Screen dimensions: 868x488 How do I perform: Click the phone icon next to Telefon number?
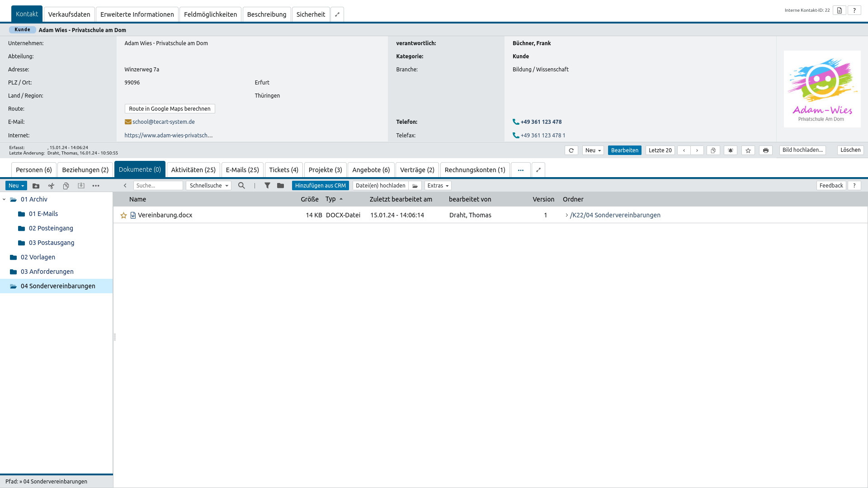point(516,122)
